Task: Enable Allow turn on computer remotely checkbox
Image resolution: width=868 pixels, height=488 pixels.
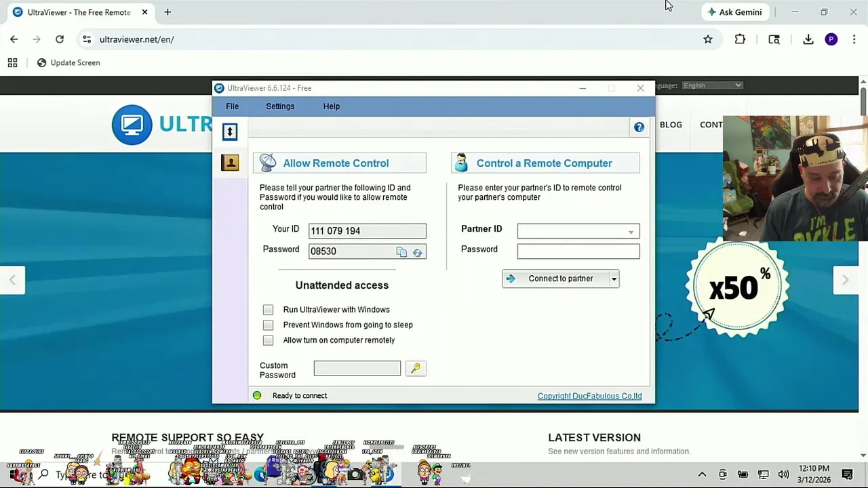Action: click(268, 340)
